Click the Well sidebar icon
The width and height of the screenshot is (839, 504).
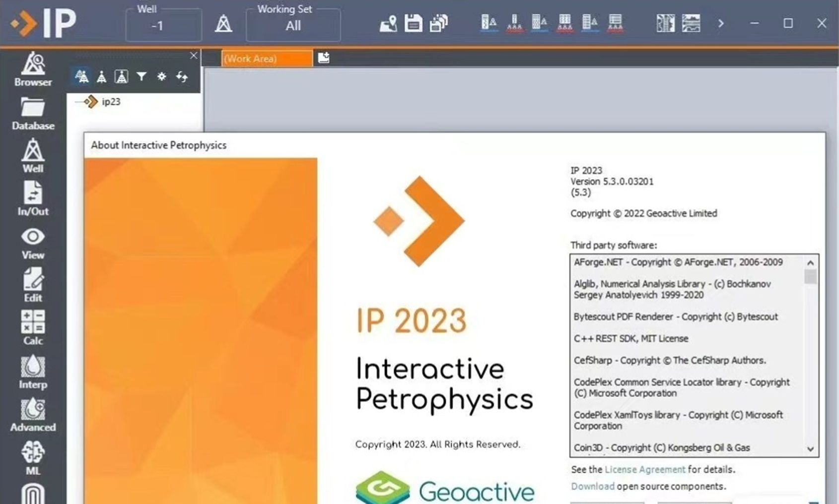[x=33, y=156]
